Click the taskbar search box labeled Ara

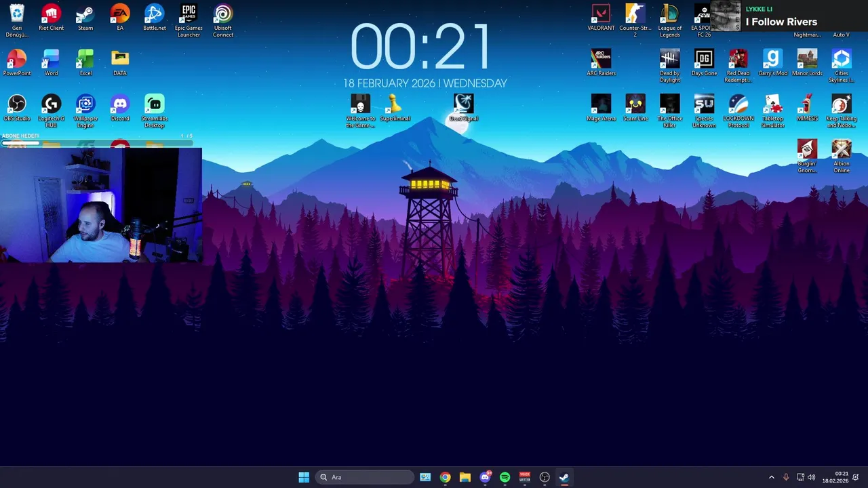(x=364, y=477)
